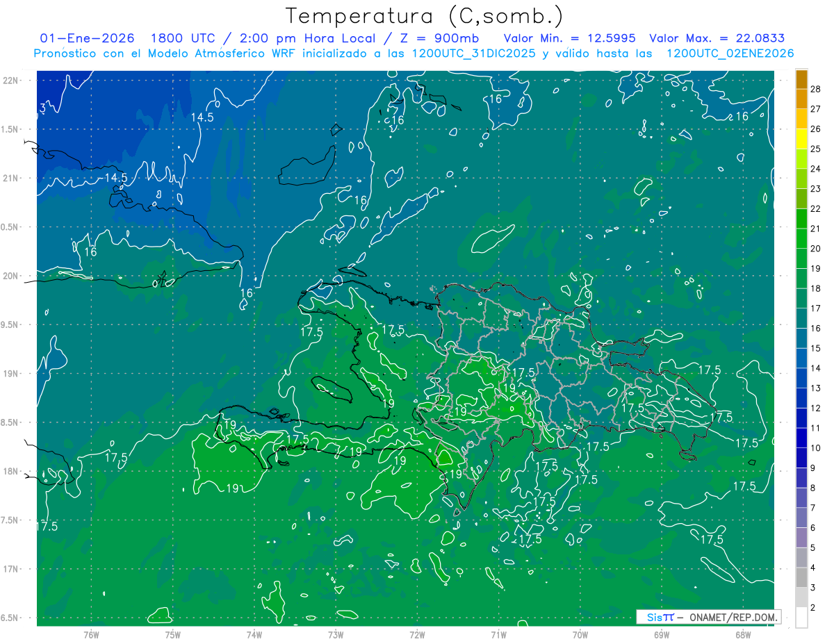Image resolution: width=834 pixels, height=644 pixels.
Task: Click the "69W" longitude axis label
Action: [x=662, y=635]
